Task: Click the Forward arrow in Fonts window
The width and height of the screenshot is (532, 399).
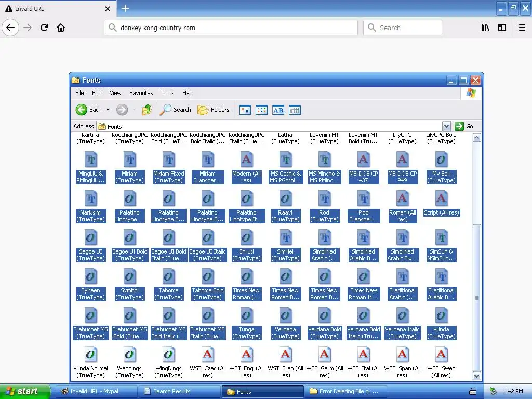Action: pyautogui.click(x=122, y=110)
